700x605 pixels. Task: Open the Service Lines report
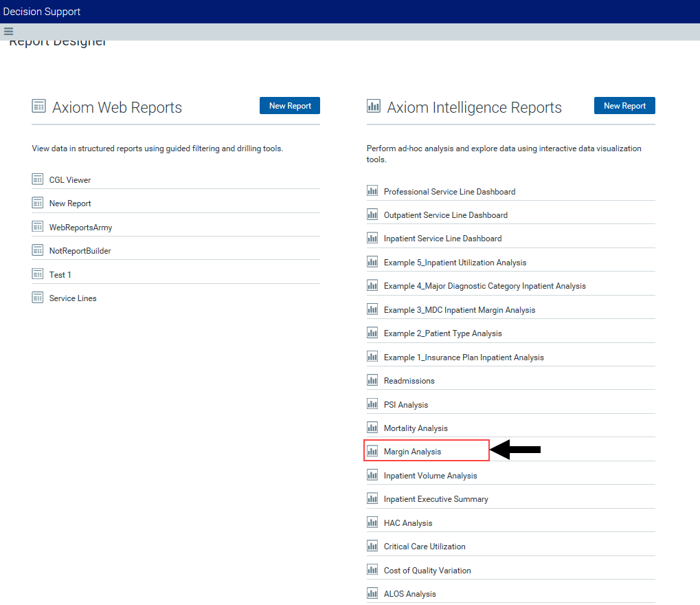click(73, 298)
